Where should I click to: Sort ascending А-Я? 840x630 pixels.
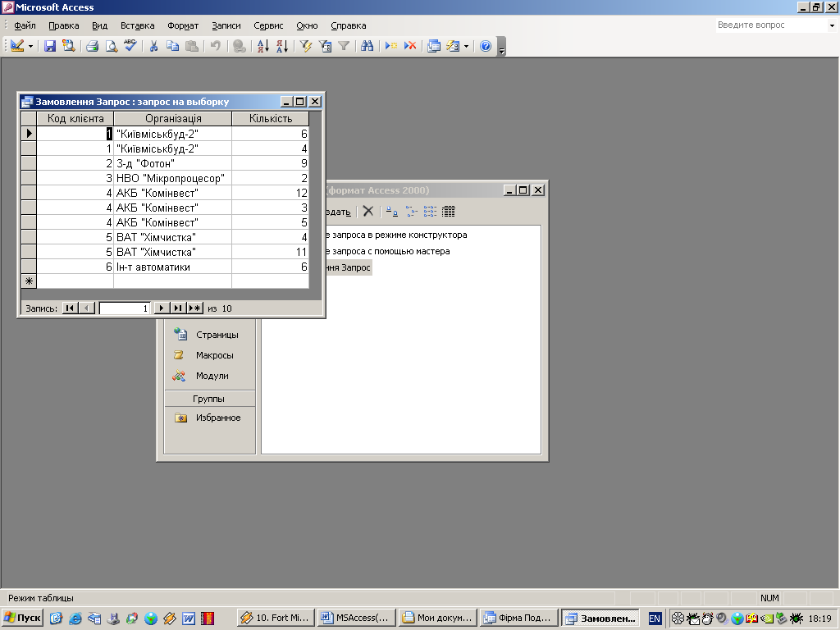point(263,46)
